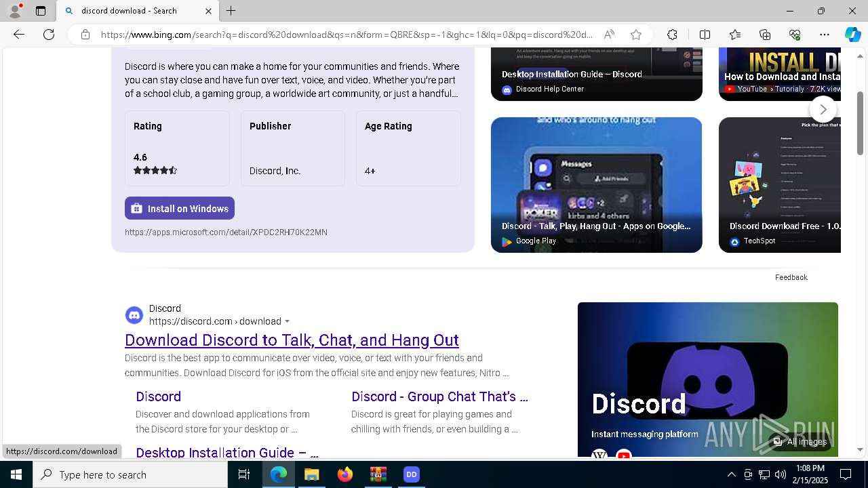Click the Discord knowledge panel image
The image size is (868, 488).
(708, 380)
